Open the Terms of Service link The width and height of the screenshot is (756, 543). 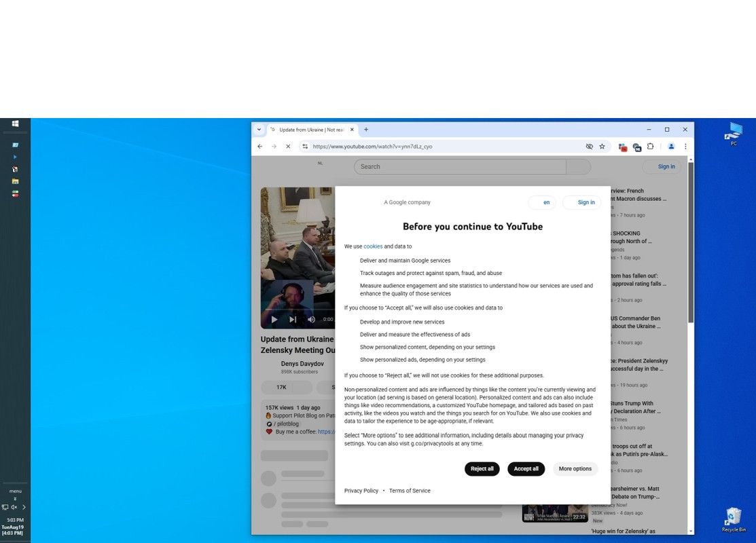pos(410,491)
